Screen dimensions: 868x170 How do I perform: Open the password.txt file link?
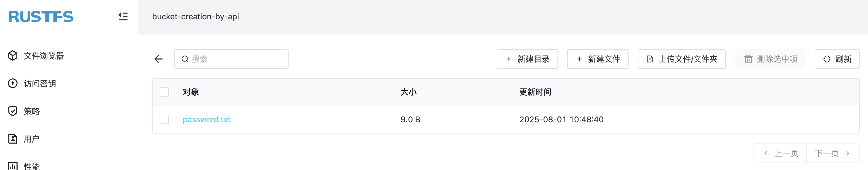206,119
